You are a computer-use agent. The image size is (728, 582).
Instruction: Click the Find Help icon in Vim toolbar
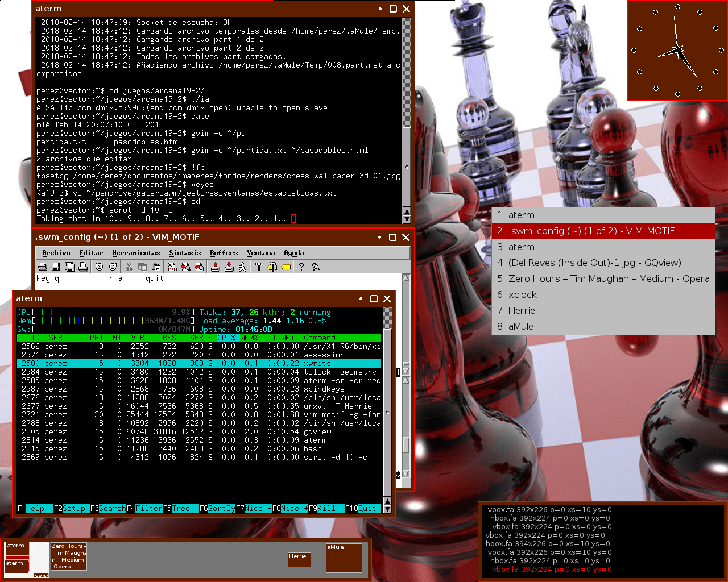315,267
